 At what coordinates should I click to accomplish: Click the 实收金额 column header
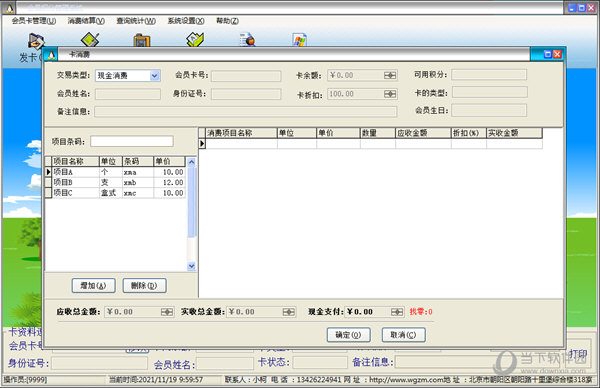pyautogui.click(x=514, y=133)
